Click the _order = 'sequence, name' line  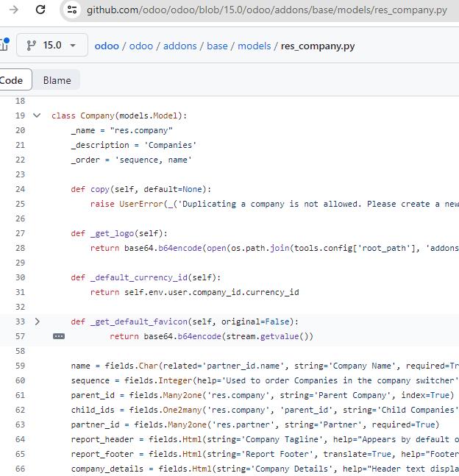(131, 160)
